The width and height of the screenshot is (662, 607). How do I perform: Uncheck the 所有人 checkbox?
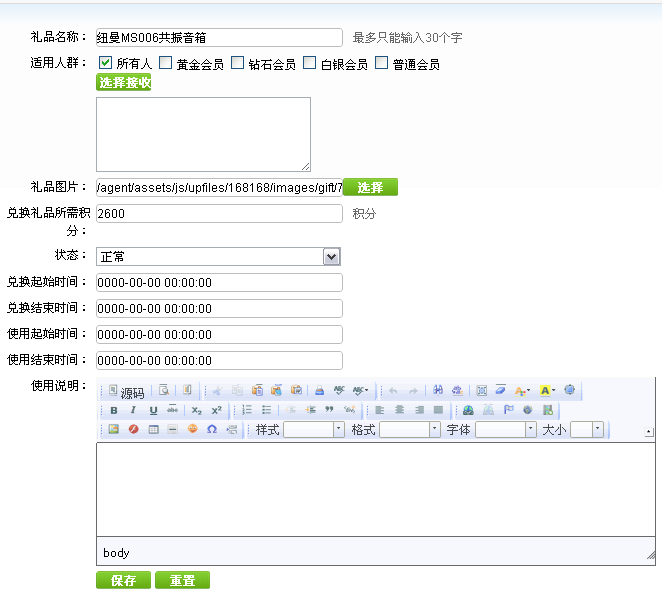[x=105, y=63]
